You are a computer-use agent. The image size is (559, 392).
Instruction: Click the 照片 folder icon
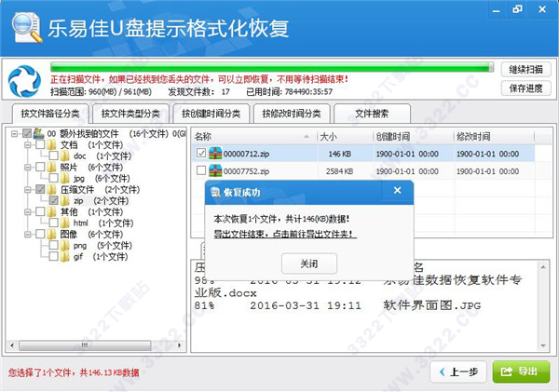click(x=52, y=167)
